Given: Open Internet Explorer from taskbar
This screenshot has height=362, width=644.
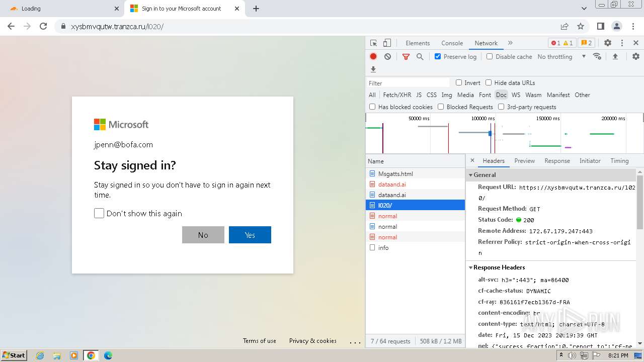Looking at the screenshot, I should tap(40, 355).
